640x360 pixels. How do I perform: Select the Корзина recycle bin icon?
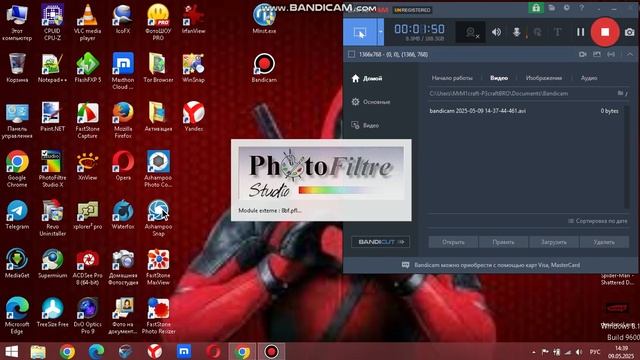pyautogui.click(x=17, y=68)
